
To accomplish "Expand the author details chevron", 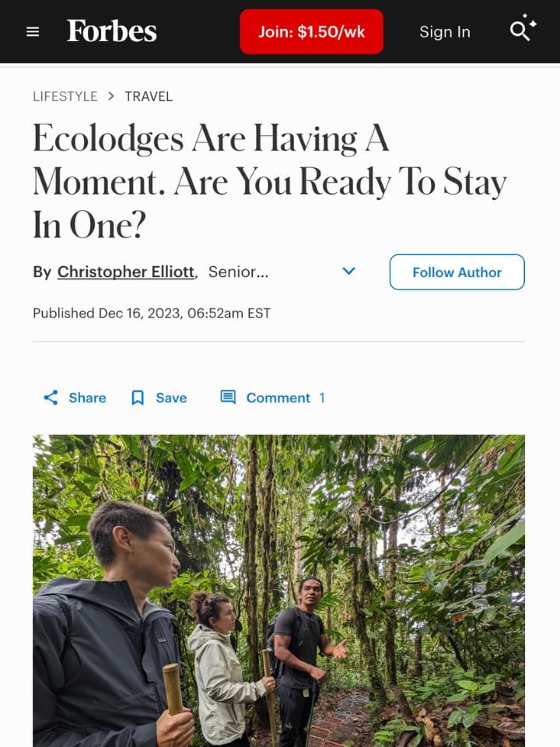I will (348, 271).
